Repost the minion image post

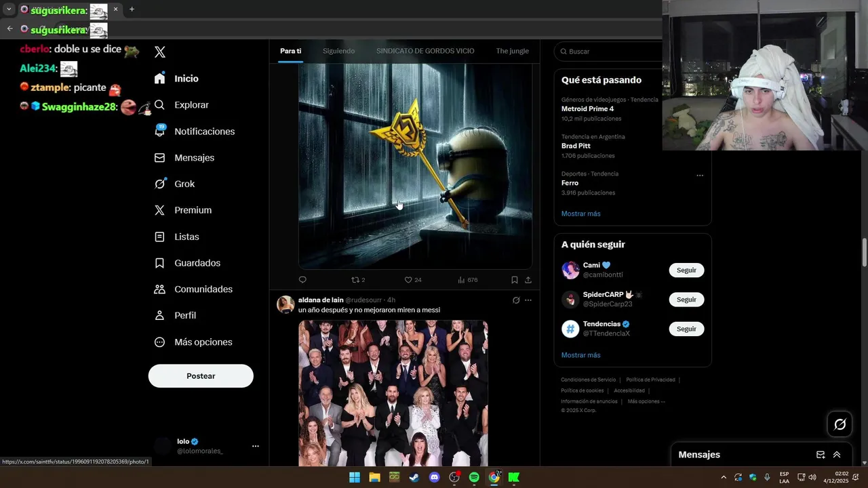click(x=358, y=280)
